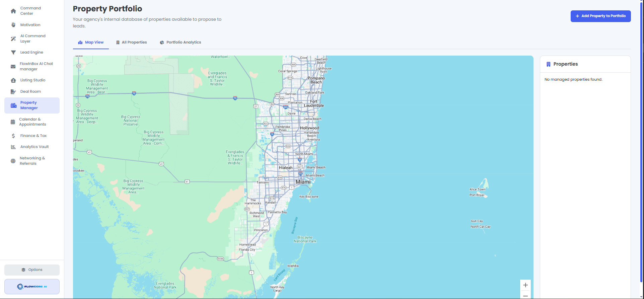This screenshot has height=299, width=644.
Task: Click Hollywood label on the map
Action: click(x=309, y=128)
